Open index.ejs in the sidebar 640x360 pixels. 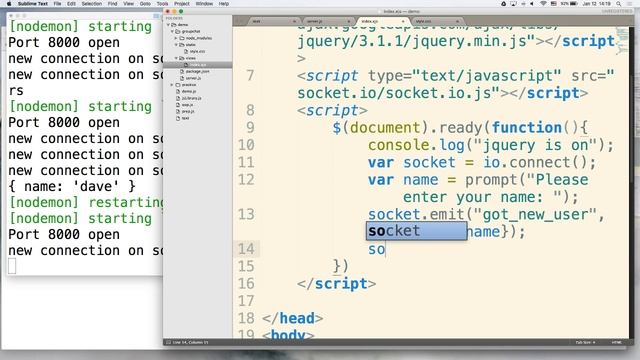(x=198, y=65)
